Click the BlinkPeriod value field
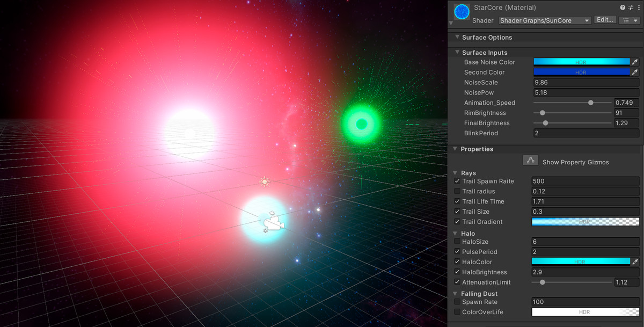Viewport: 644px width, 327px height. [586, 133]
